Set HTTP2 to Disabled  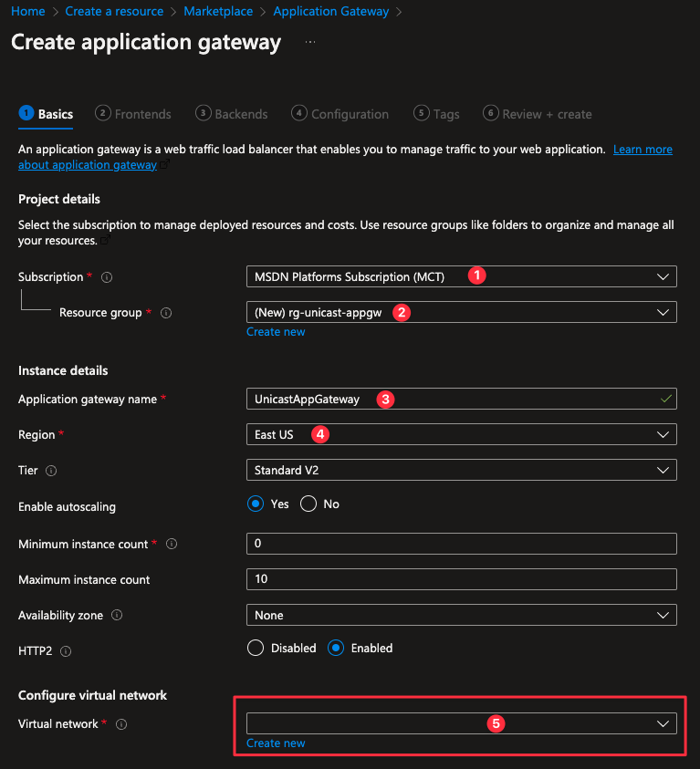coord(256,649)
